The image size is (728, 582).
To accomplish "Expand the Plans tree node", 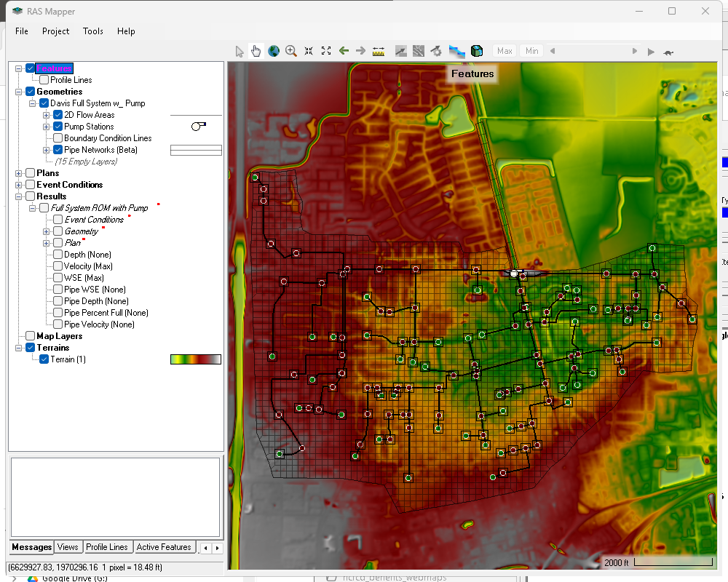I will (x=19, y=173).
